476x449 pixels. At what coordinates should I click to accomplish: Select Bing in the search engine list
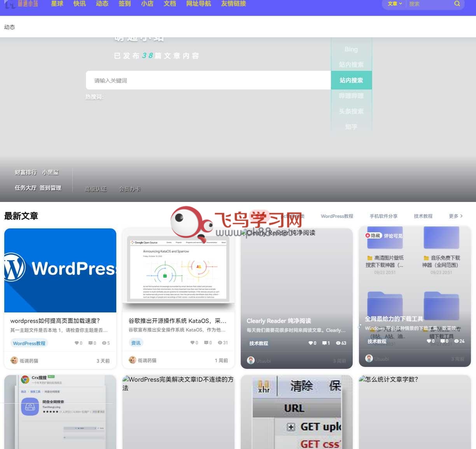[x=351, y=49]
